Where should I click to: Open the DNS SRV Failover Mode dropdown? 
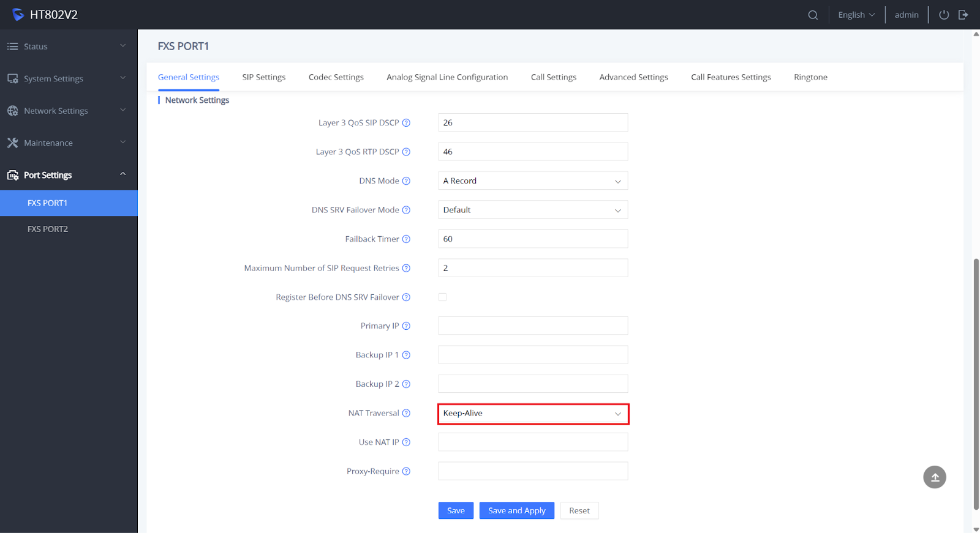533,210
